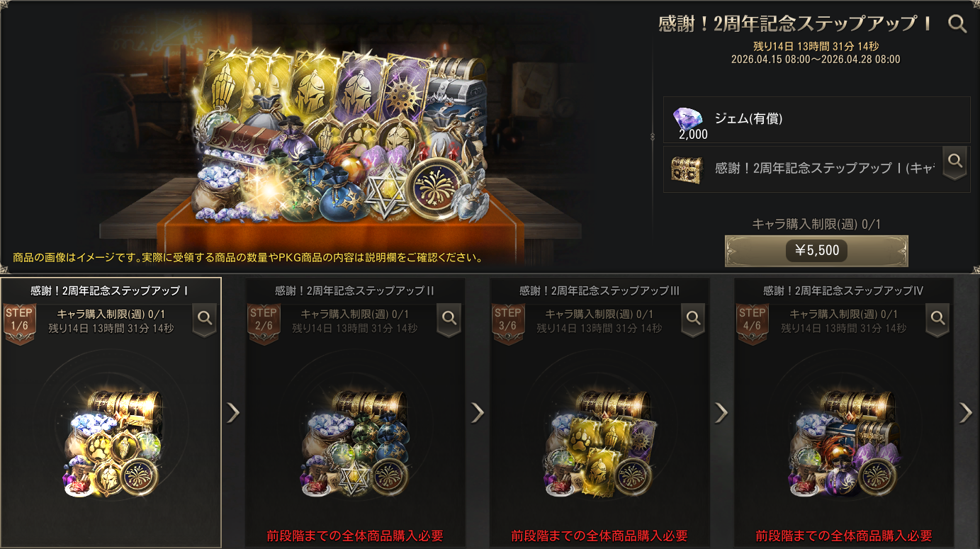Select the Step Up III item bundle image
The height and width of the screenshot is (549, 980).
pyautogui.click(x=599, y=443)
